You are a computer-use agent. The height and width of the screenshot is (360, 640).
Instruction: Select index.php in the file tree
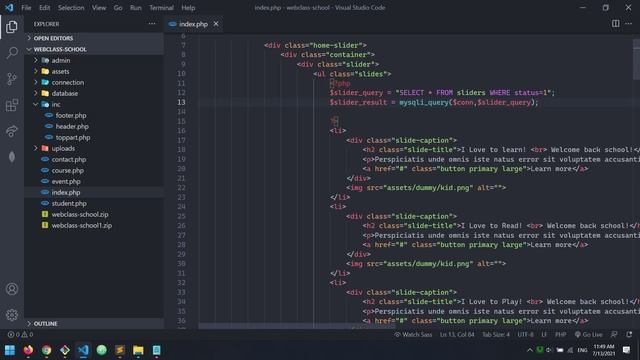pyautogui.click(x=94, y=192)
